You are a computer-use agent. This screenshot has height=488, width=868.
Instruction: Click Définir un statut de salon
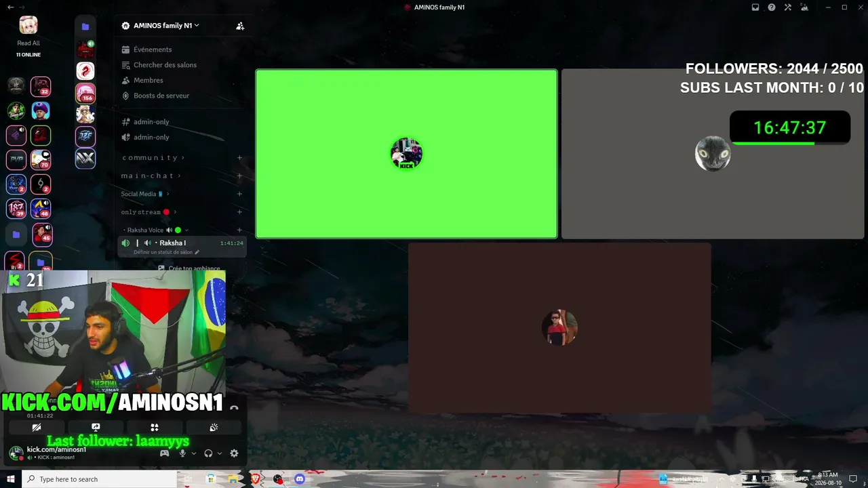tap(166, 252)
